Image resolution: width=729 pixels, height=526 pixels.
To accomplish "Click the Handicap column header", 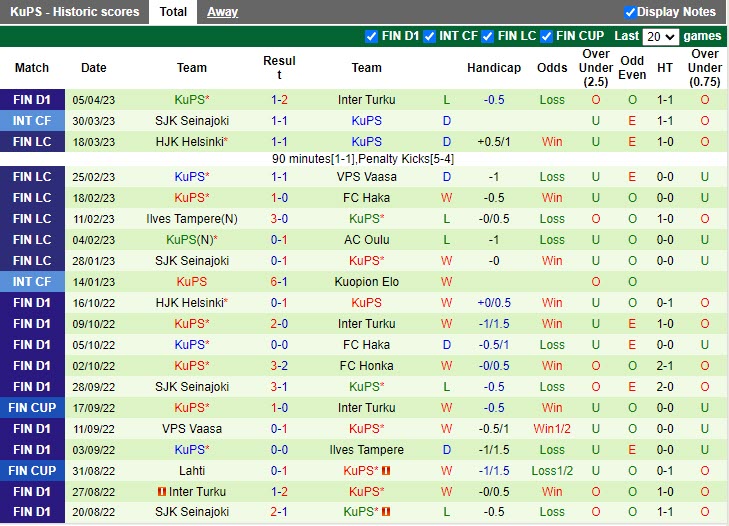I will (x=494, y=68).
